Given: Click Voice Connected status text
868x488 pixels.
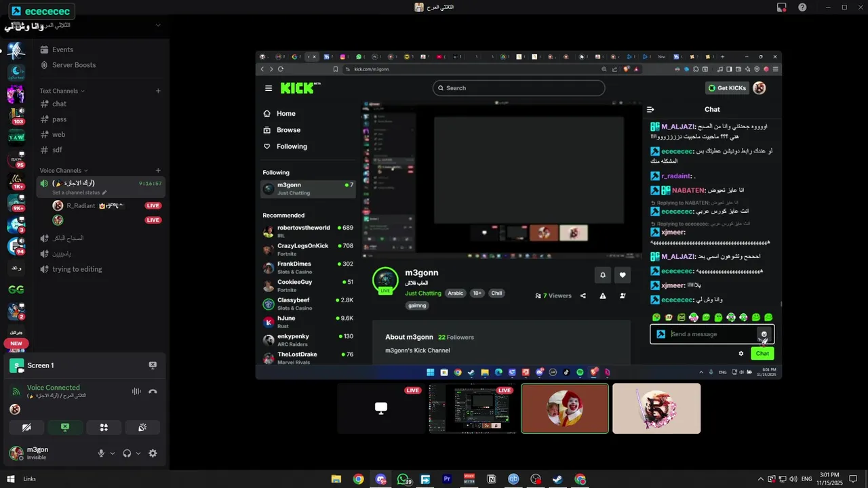Looking at the screenshot, I should pos(54,388).
